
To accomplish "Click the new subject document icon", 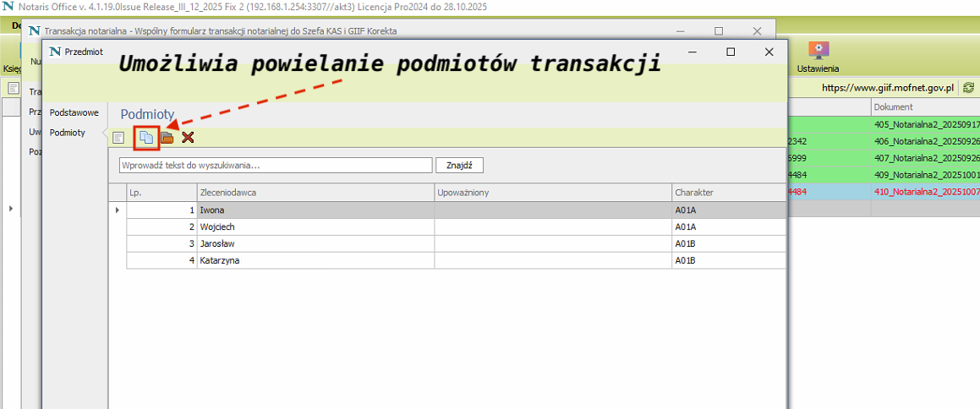I will point(119,138).
